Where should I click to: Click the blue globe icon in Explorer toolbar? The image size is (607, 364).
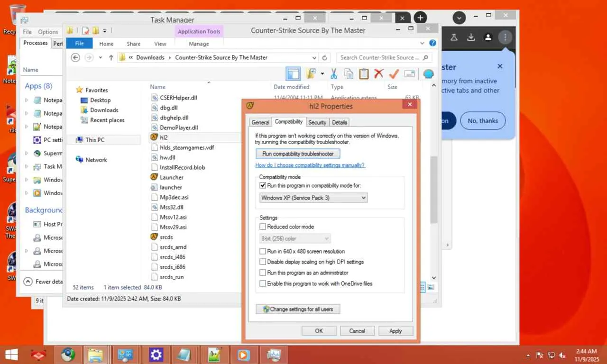point(428,74)
